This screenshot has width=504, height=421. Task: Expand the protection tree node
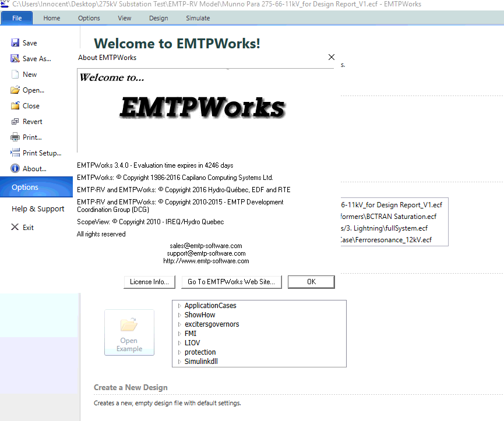click(179, 352)
